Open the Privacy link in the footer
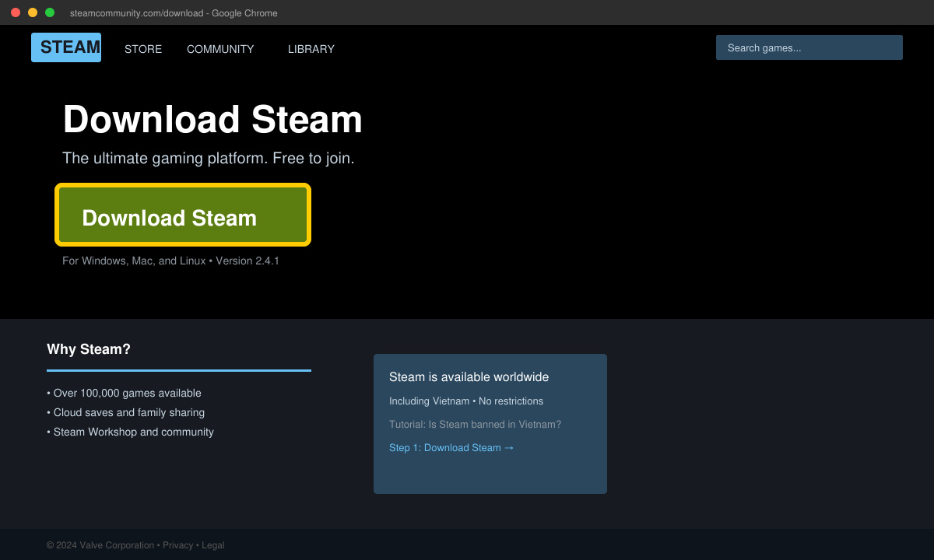Viewport: 934px width, 560px height. 178,545
